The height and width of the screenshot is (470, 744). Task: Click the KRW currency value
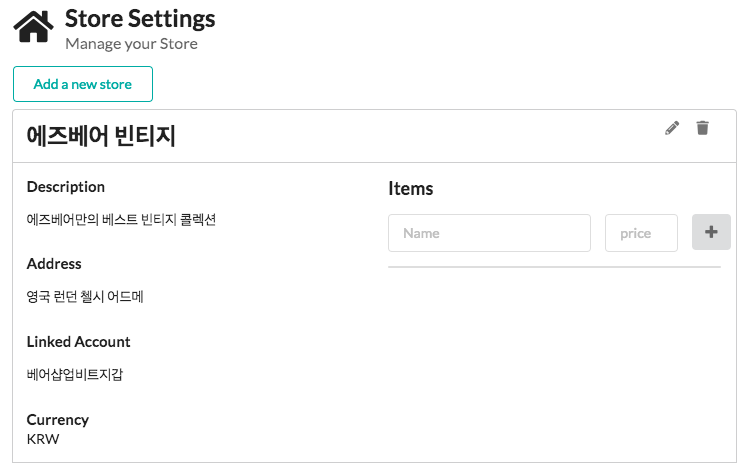43,439
